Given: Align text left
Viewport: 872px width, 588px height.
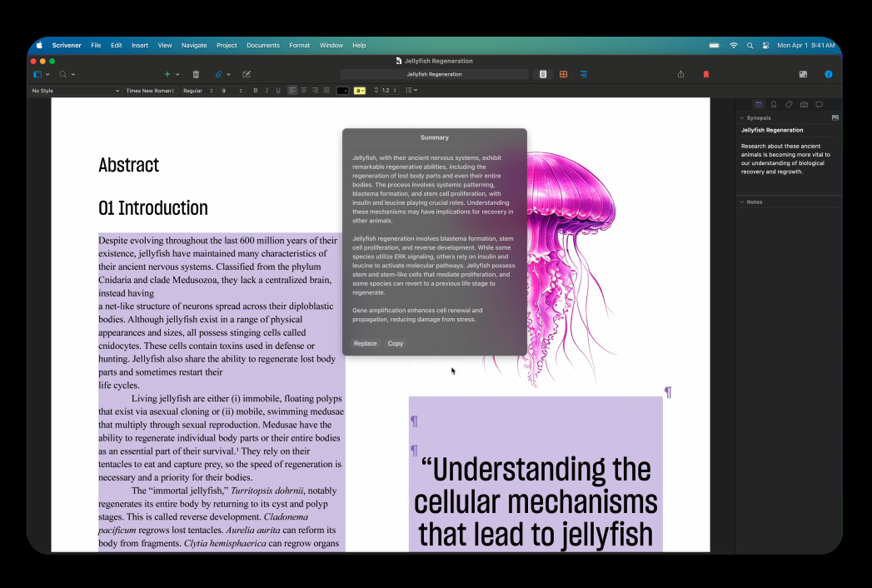Looking at the screenshot, I should click(292, 91).
